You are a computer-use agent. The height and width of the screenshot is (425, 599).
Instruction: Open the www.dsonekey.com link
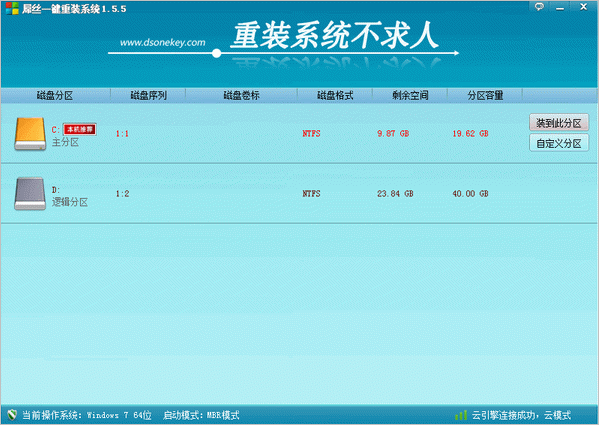[x=163, y=42]
